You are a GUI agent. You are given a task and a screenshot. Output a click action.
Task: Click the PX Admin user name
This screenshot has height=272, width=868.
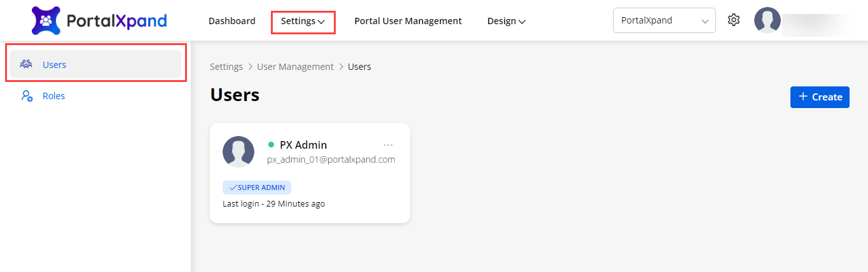[303, 145]
